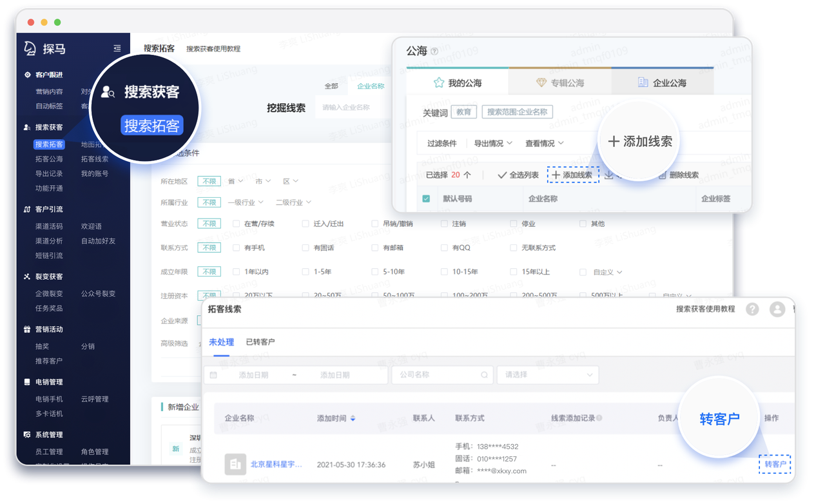
Task: Open 搜索获客使用教程 link in the 拓客线索 window
Action: pyautogui.click(x=705, y=309)
